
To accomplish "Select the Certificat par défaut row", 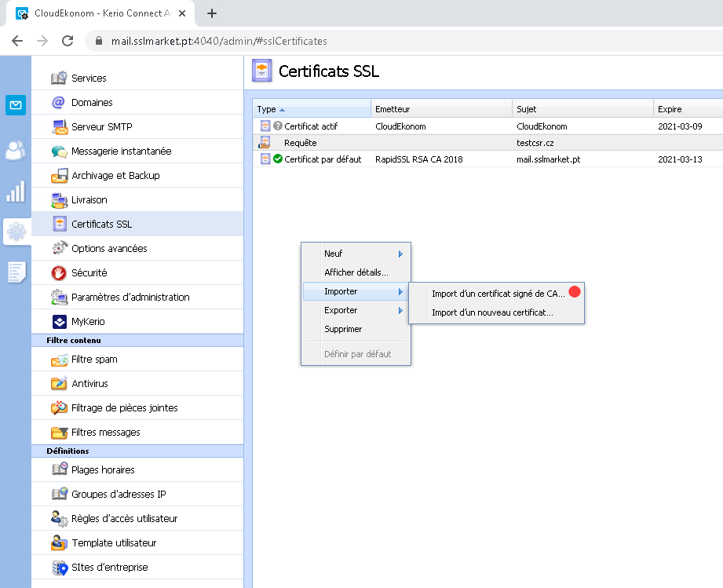I will (x=487, y=159).
